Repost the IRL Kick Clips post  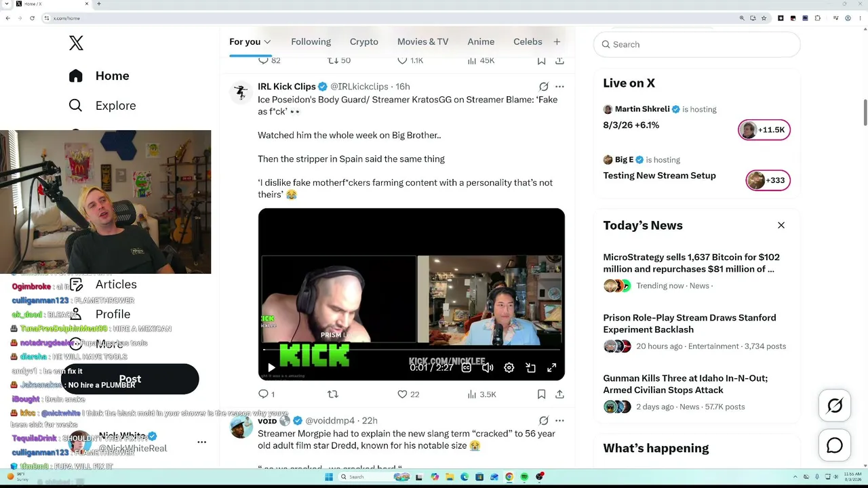click(332, 394)
